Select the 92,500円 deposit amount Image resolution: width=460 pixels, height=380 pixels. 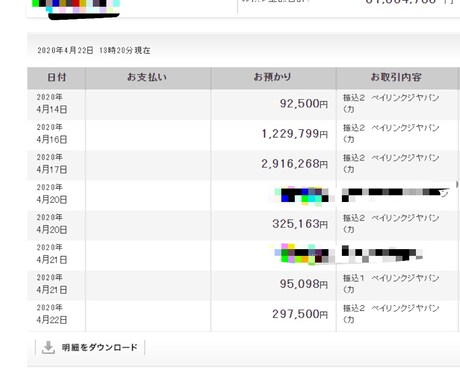coord(304,104)
